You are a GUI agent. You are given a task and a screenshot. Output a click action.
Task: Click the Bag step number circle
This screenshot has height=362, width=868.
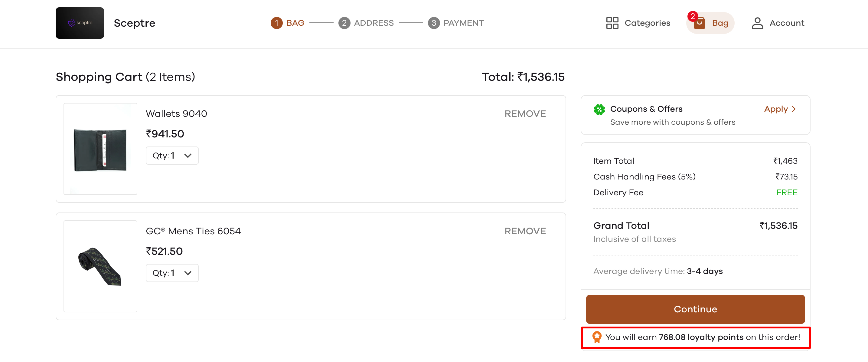pyautogui.click(x=276, y=23)
